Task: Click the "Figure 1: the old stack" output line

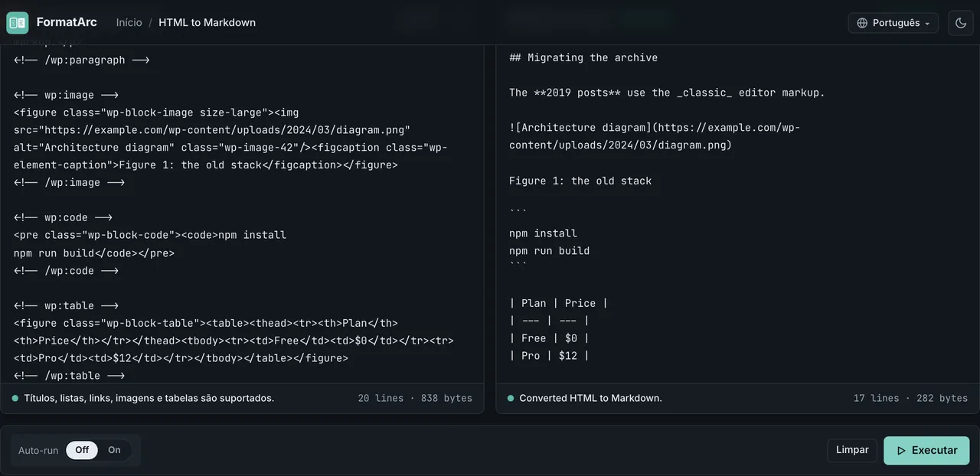Action: coord(580,181)
